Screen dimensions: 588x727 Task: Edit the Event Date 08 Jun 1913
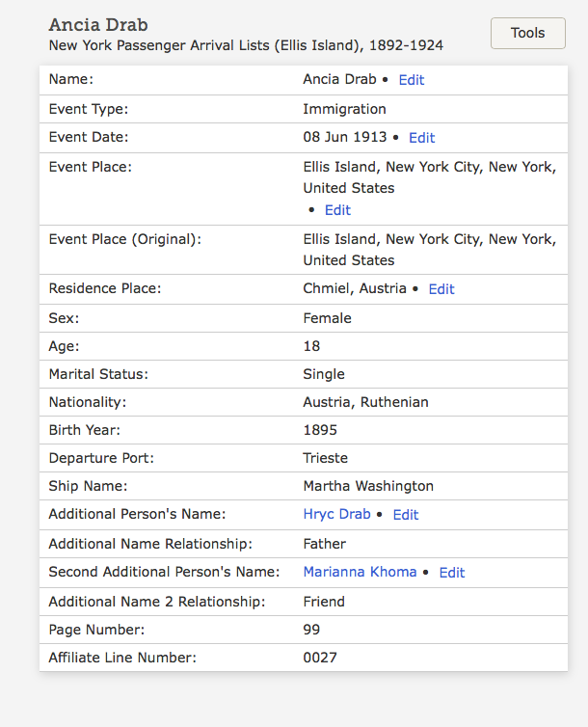(421, 138)
